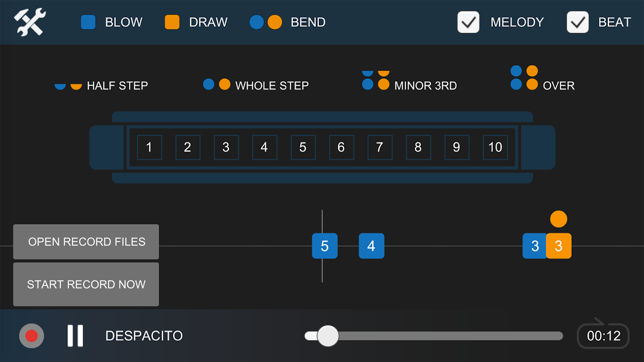644x362 pixels.
Task: Click the OVER bend legend icon
Action: (x=524, y=78)
